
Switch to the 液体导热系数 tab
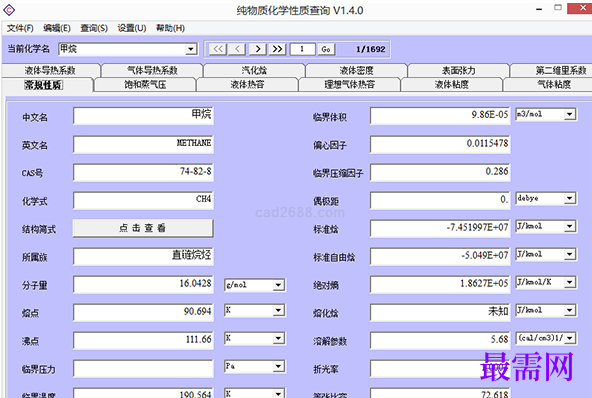pos(50,71)
